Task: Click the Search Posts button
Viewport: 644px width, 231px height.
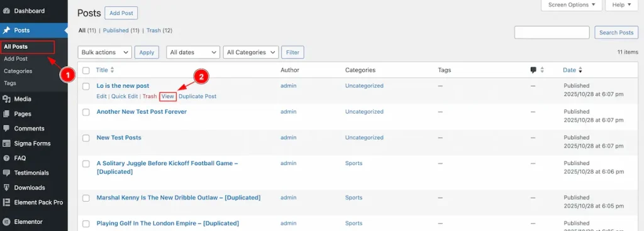Action: [x=616, y=33]
